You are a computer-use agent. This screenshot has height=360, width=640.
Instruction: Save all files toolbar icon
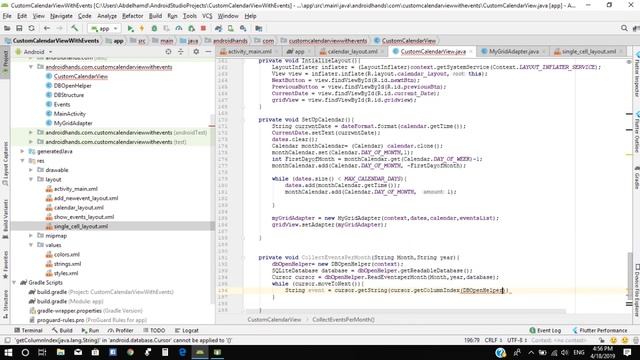pyautogui.click(x=19, y=28)
